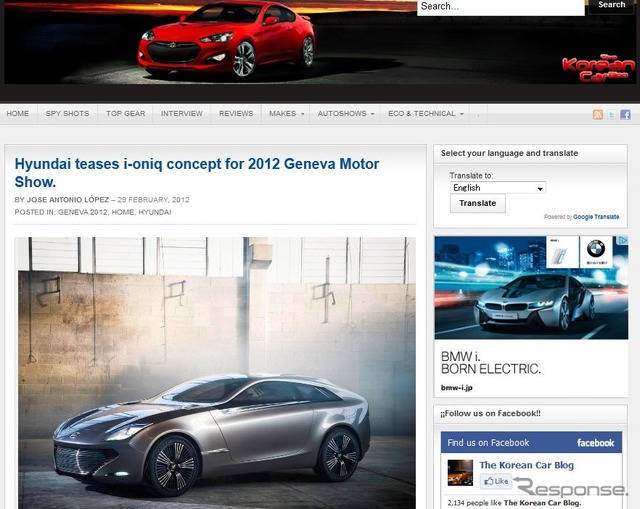This screenshot has height=509, width=640.
Task: Click the BMW i logo in the ad
Action: click(562, 251)
